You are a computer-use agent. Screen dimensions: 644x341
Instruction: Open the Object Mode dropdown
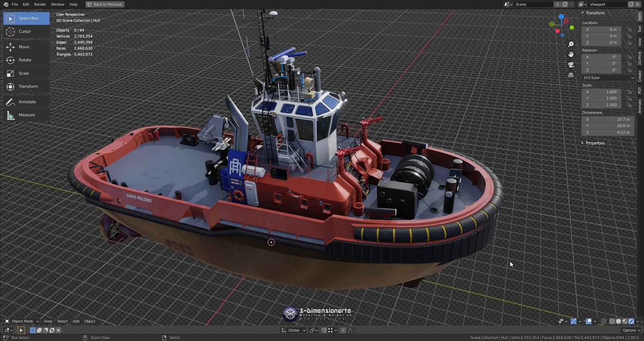[x=22, y=321]
